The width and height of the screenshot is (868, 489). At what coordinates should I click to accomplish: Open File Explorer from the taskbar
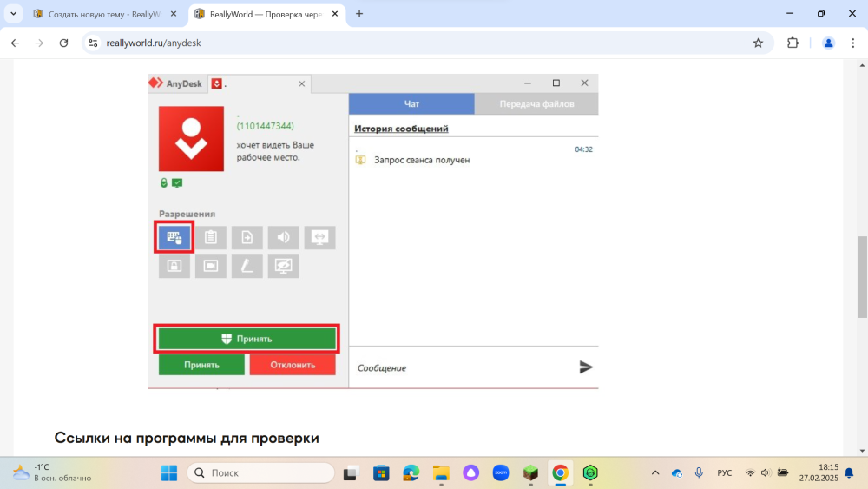(441, 473)
